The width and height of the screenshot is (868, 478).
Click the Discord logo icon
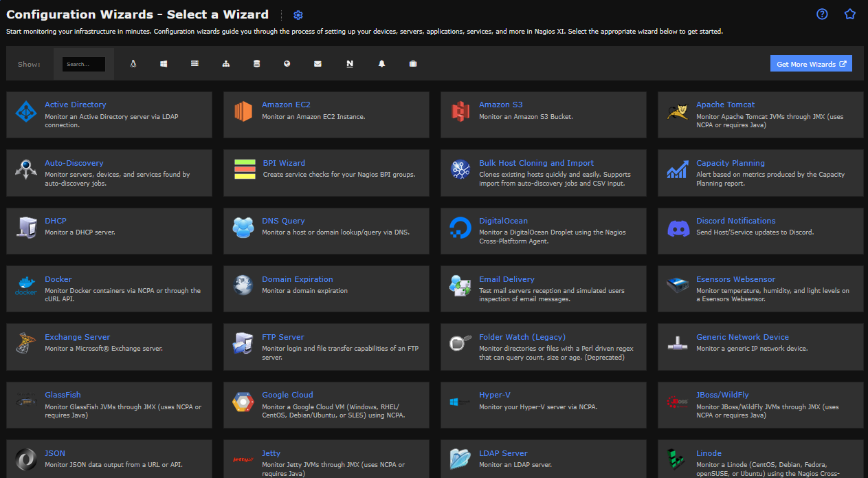point(678,228)
